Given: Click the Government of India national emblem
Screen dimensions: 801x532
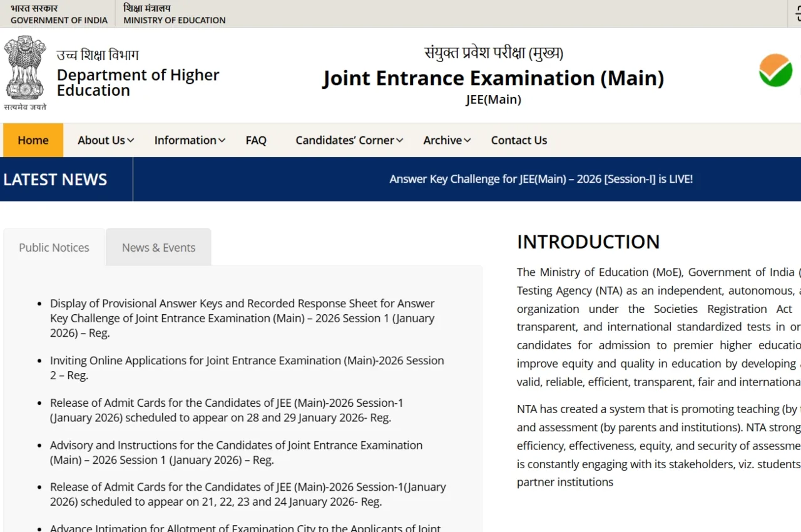Looking at the screenshot, I should pos(24,69).
